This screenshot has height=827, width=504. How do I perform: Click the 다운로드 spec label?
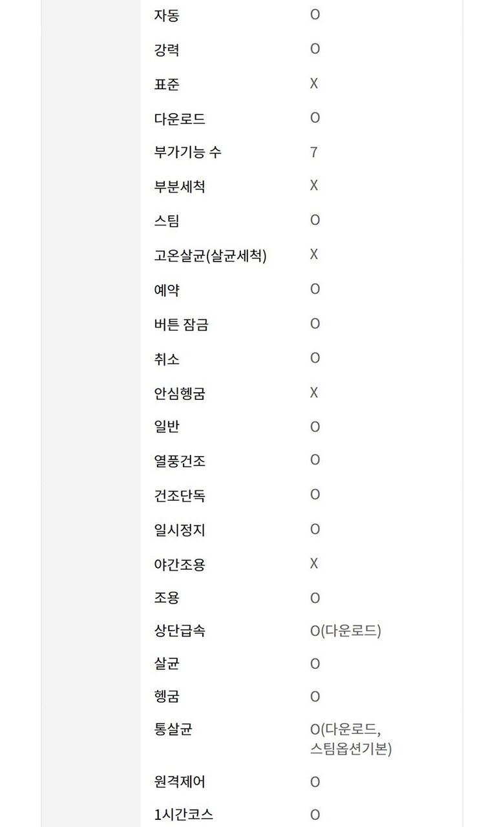(x=180, y=119)
